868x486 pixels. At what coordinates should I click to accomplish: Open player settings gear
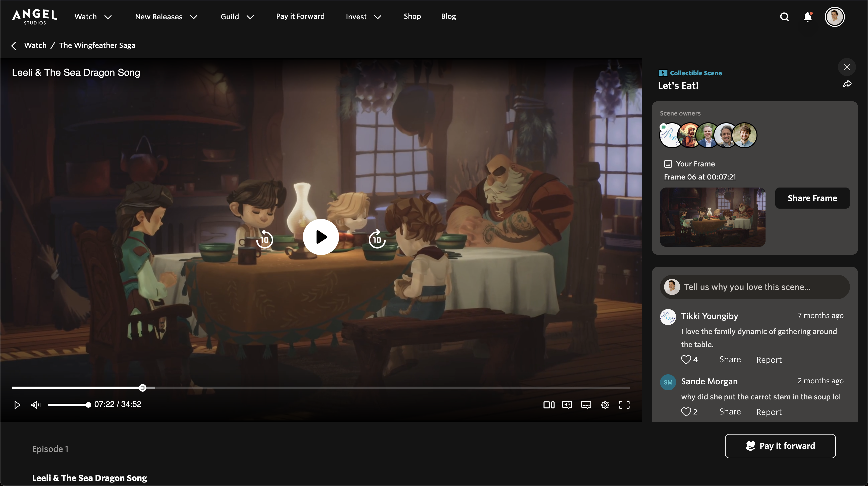605,405
